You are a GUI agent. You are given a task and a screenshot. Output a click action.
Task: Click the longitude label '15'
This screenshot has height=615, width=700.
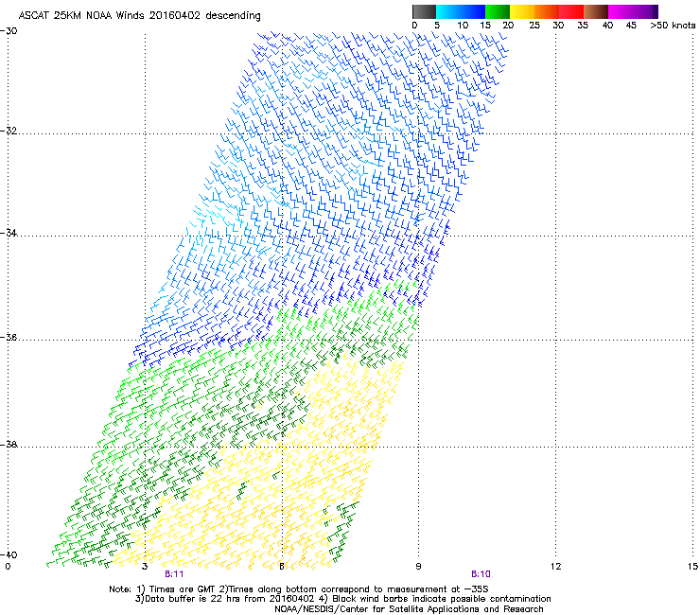coord(692,567)
